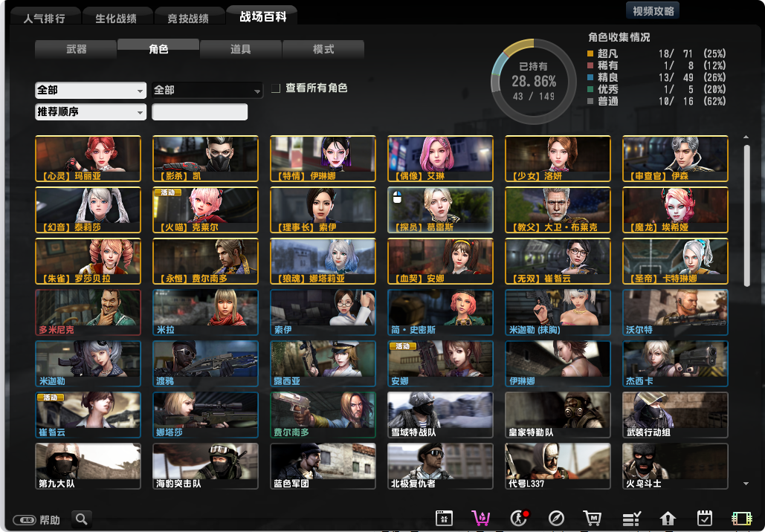Open the shopping cart mall icon

tap(593, 519)
